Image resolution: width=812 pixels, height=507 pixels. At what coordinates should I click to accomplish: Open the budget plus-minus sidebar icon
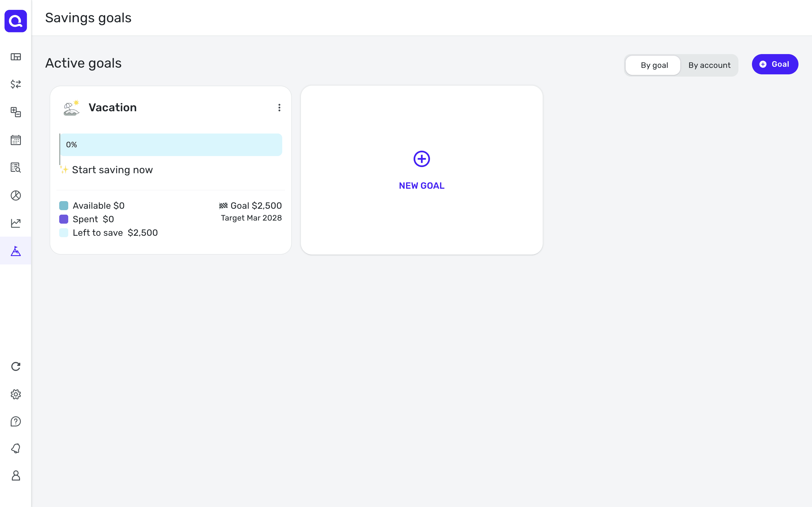(16, 112)
